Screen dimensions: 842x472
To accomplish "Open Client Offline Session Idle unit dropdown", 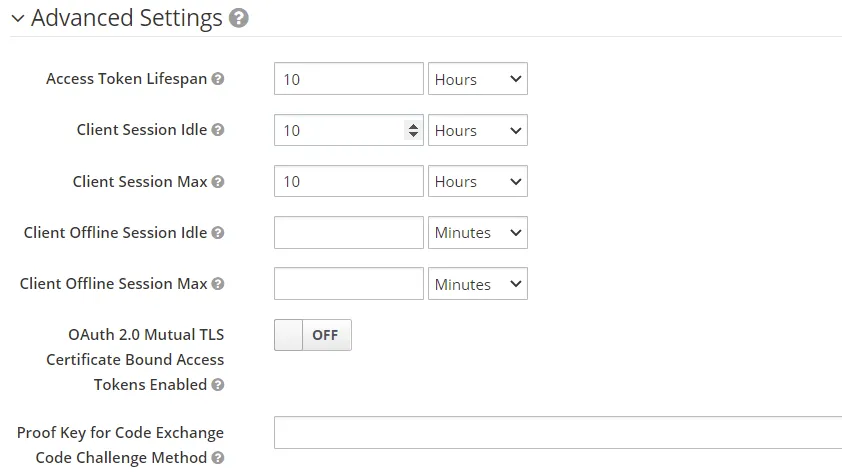I will pyautogui.click(x=477, y=233).
